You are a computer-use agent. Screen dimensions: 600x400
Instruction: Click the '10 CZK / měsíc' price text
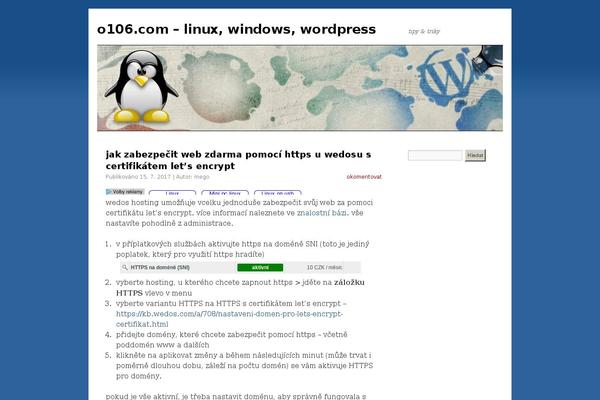pos(324,268)
